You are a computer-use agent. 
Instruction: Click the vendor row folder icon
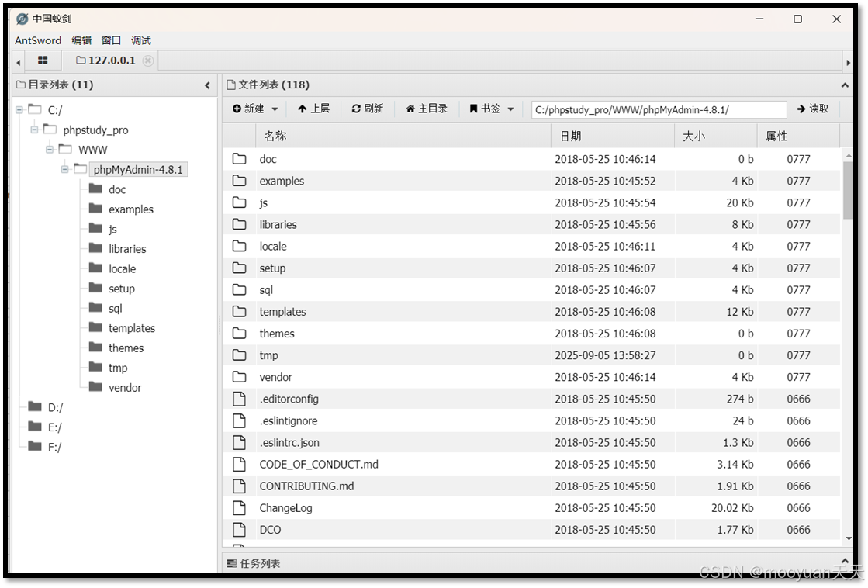coord(239,377)
